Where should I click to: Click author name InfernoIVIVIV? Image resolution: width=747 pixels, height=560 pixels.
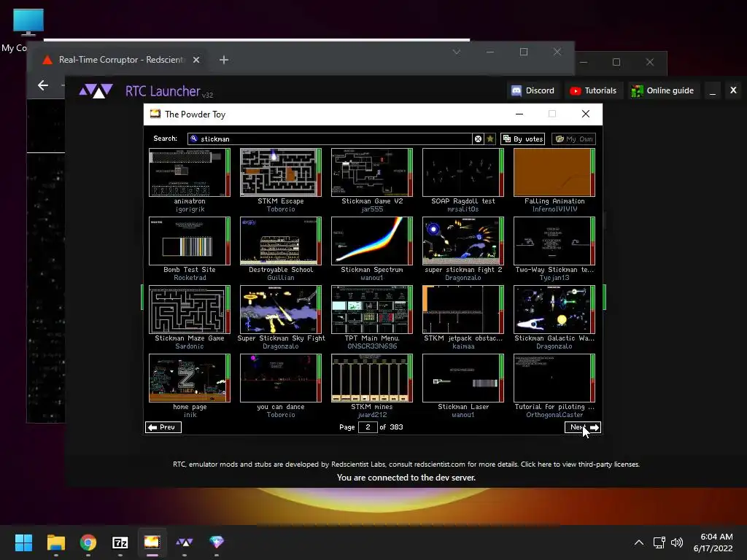tap(554, 209)
